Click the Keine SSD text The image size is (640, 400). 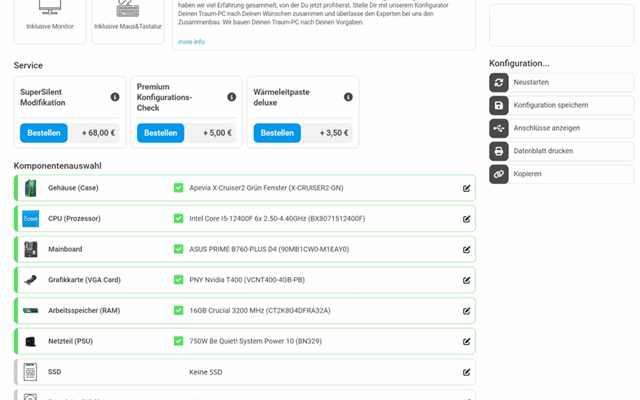pyautogui.click(x=206, y=372)
